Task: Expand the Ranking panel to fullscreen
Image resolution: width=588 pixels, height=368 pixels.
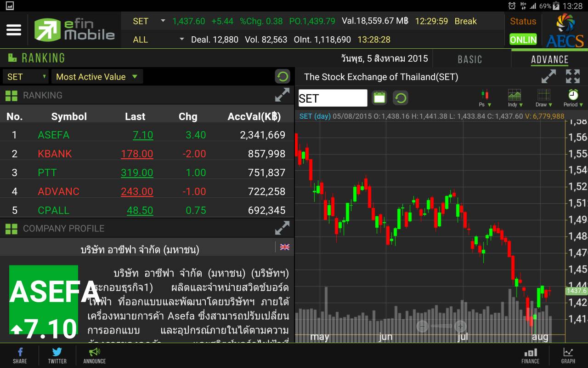Action: [x=282, y=95]
